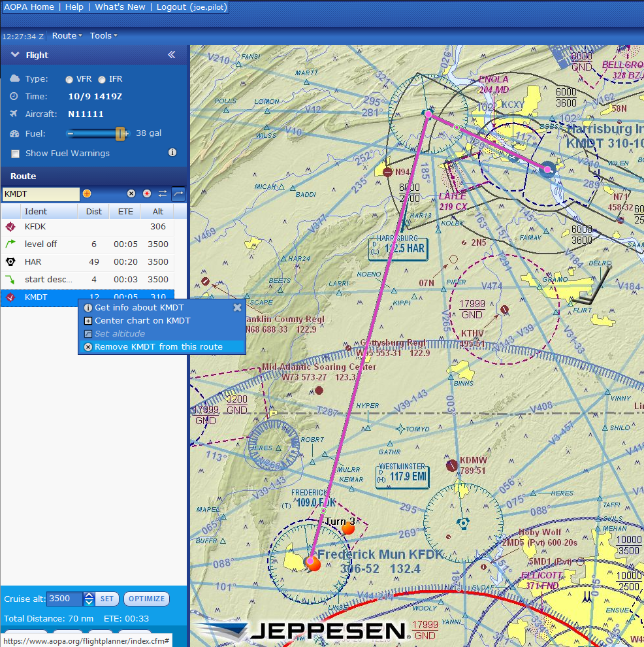Enable the Show Fuel Warnings checkbox

(15, 154)
